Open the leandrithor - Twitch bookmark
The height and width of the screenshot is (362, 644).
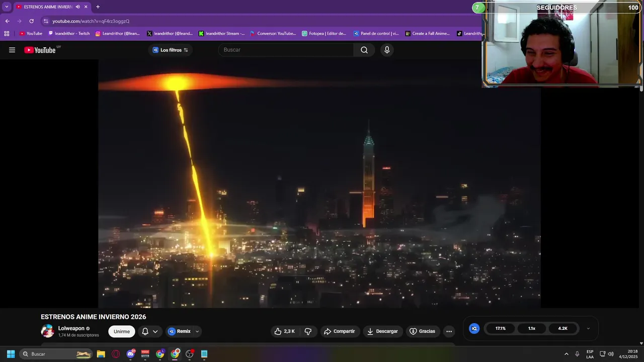click(69, 34)
